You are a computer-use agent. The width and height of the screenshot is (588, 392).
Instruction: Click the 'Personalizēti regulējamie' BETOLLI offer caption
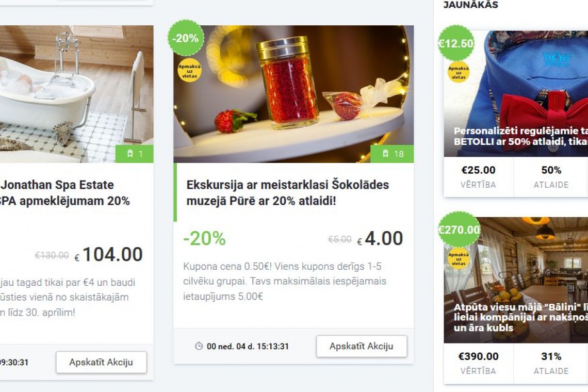pyautogui.click(x=520, y=136)
